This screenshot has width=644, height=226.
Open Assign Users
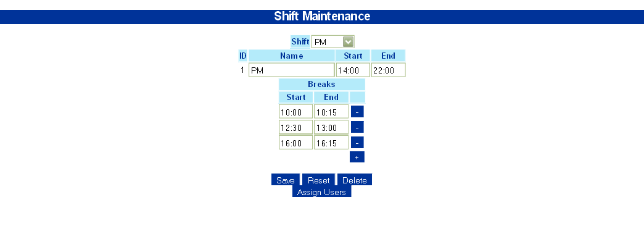(x=321, y=191)
